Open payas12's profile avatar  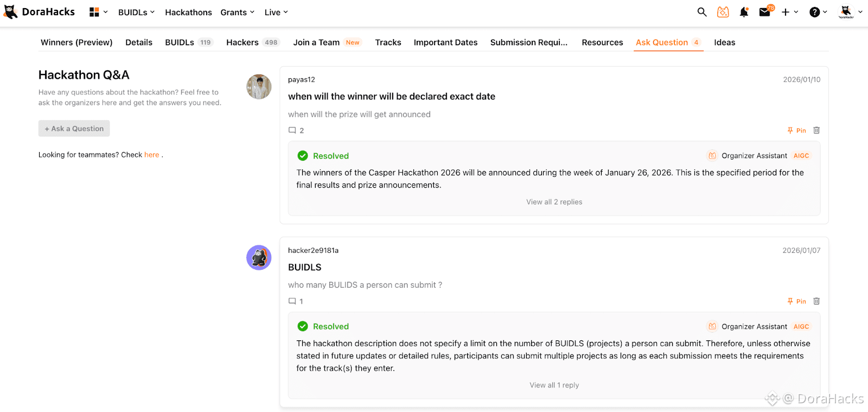[x=259, y=87]
